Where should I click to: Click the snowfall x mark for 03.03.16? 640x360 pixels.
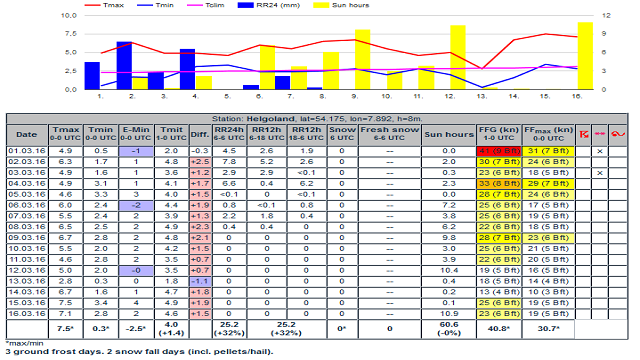tap(600, 173)
